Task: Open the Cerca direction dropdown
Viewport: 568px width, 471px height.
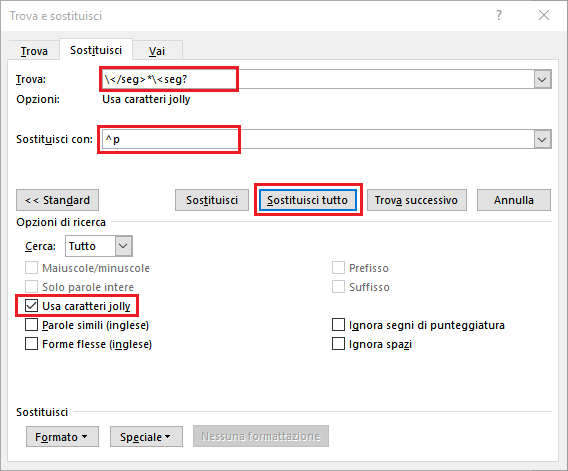Action: tap(123, 246)
